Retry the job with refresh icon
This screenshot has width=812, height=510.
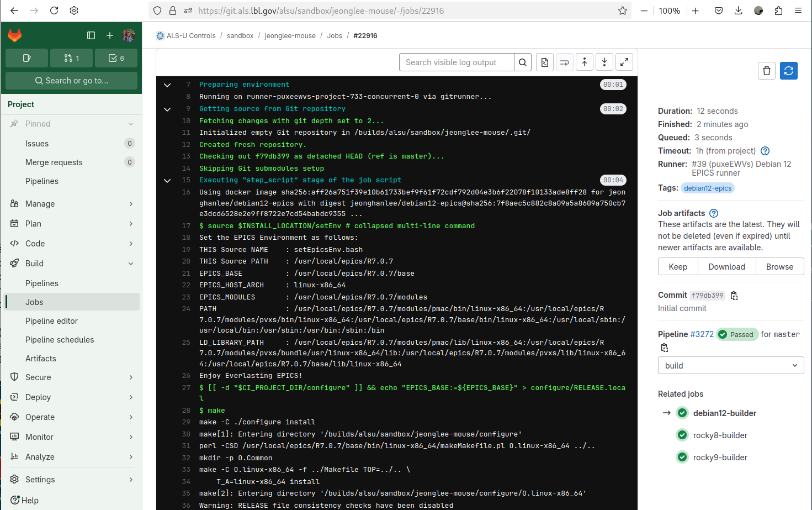pyautogui.click(x=789, y=71)
